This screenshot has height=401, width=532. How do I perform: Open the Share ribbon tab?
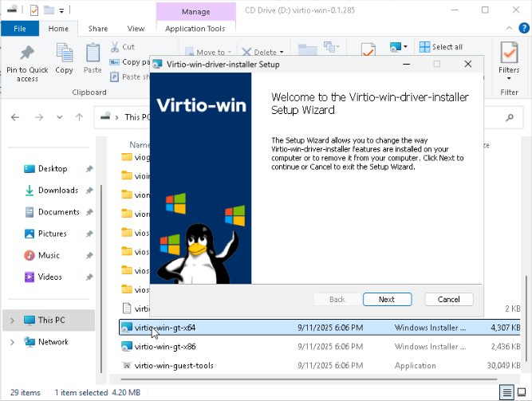tap(98, 29)
